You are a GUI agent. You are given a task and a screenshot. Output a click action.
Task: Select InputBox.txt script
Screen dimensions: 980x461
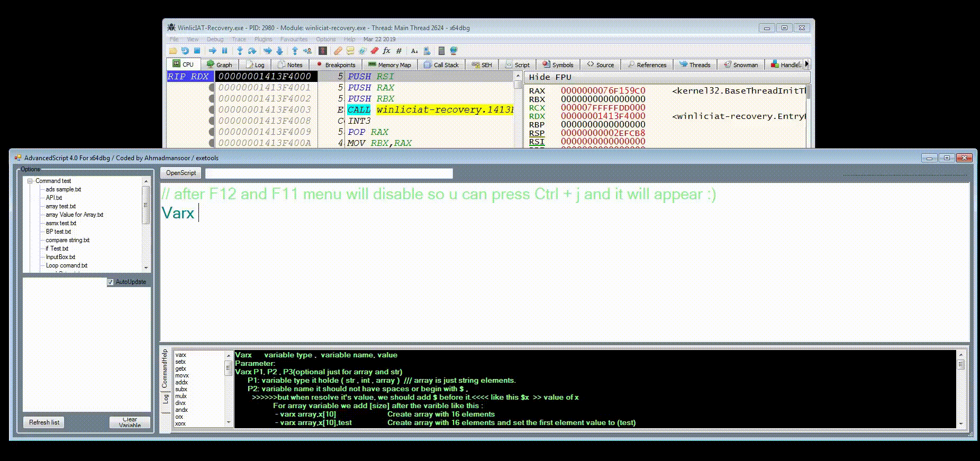click(x=60, y=257)
